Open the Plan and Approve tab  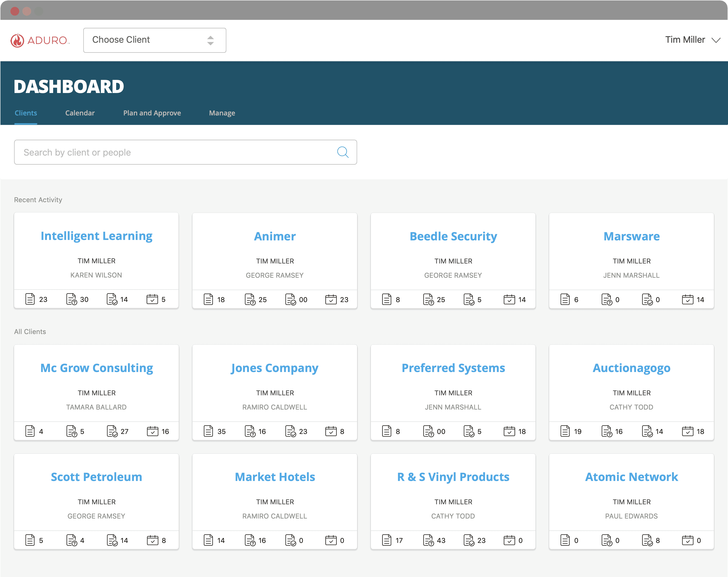pyautogui.click(x=152, y=113)
